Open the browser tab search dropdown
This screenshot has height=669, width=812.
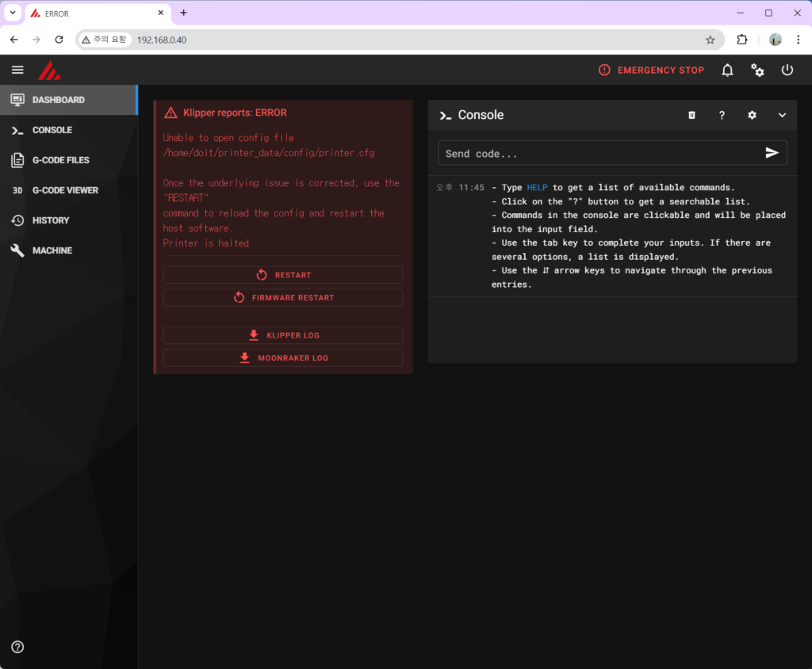(x=13, y=13)
